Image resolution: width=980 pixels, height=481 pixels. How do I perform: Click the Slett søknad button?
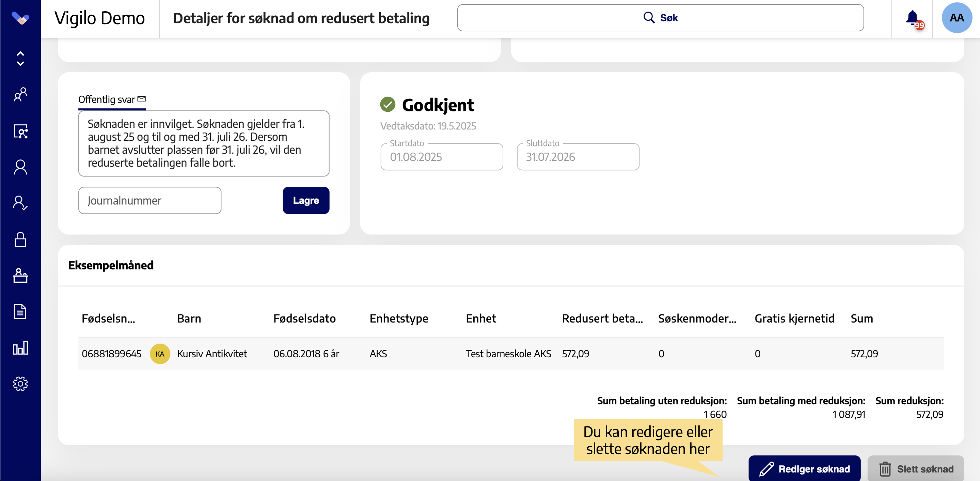(916, 469)
